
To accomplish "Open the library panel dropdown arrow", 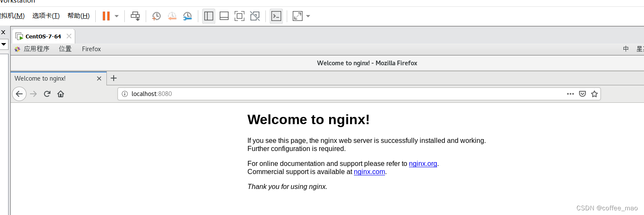I will (3, 44).
